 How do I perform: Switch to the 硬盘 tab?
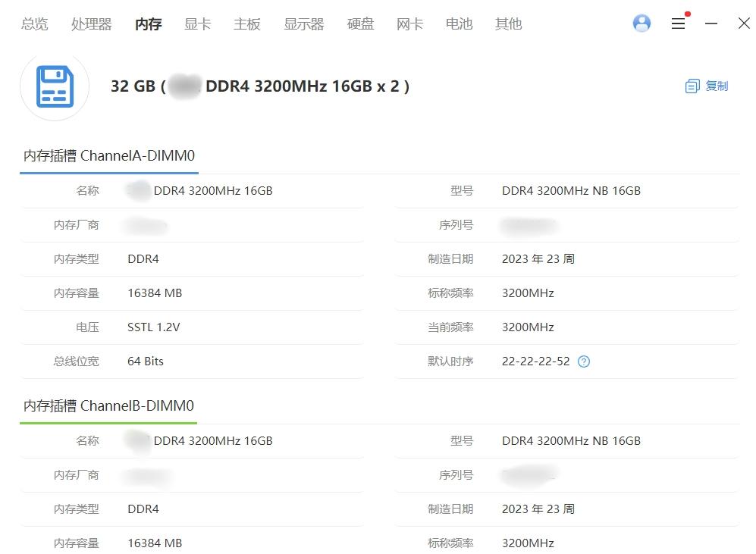(x=361, y=23)
